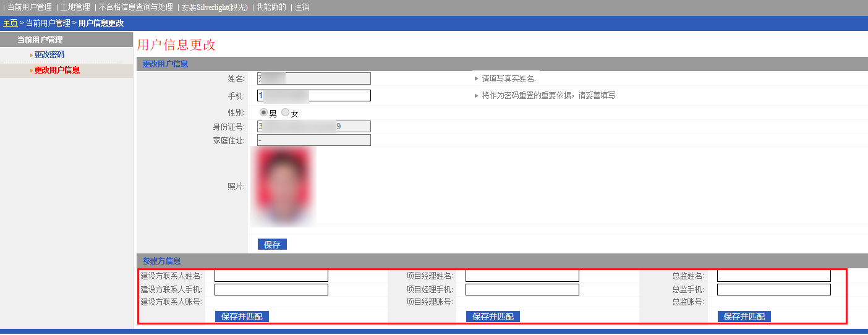868x335 pixels.
Task: Click 安装Silverlight(银光) link
Action: pos(215,7)
